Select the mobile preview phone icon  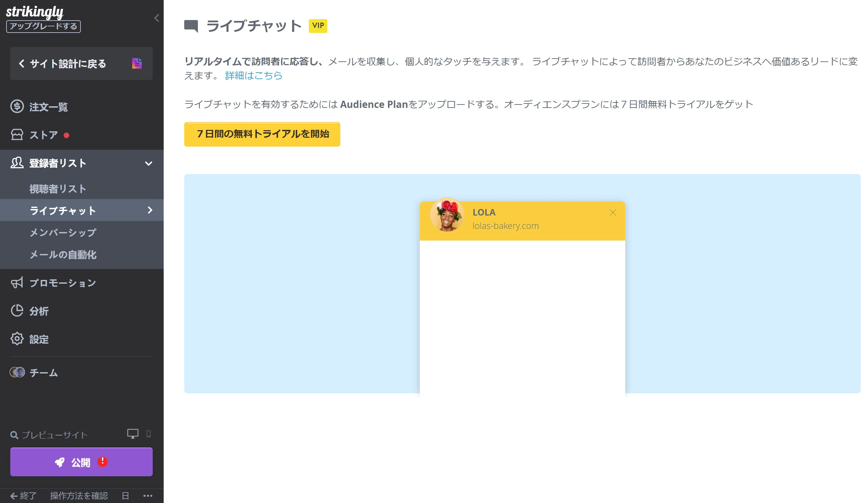click(149, 434)
